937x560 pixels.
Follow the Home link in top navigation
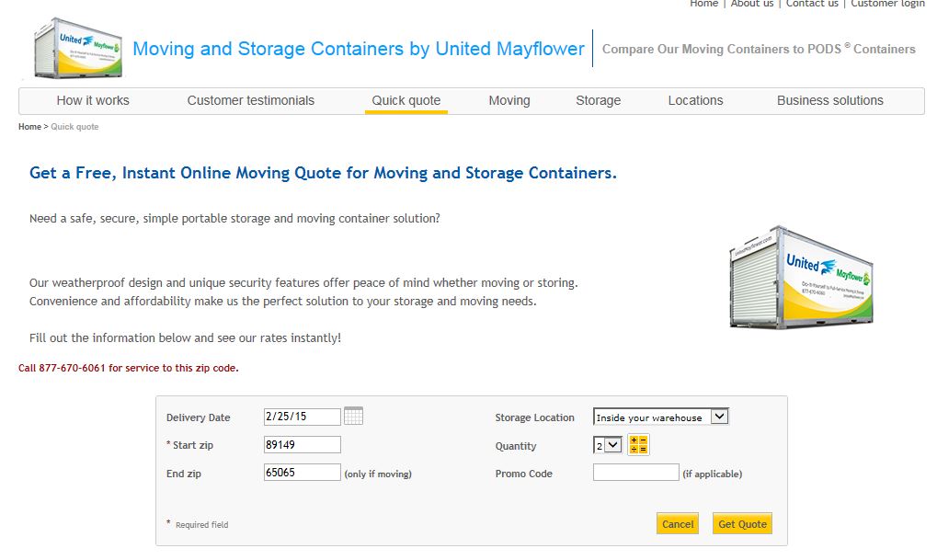pos(704,4)
